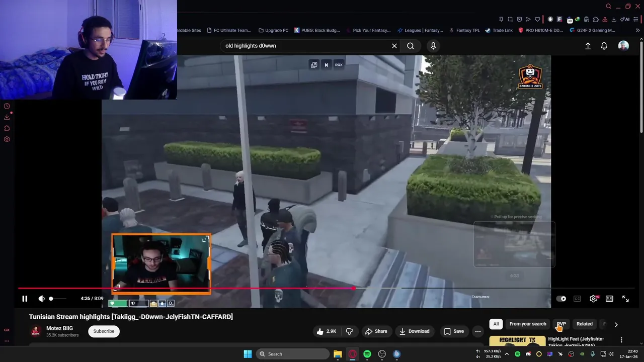
Task: Click the pin icon in browser toolbar
Action: (501, 19)
